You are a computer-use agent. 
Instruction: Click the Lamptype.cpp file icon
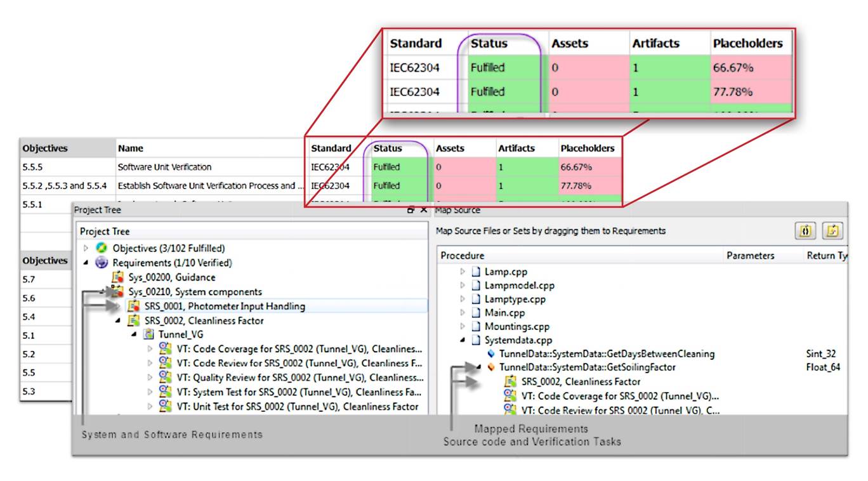pyautogui.click(x=476, y=299)
